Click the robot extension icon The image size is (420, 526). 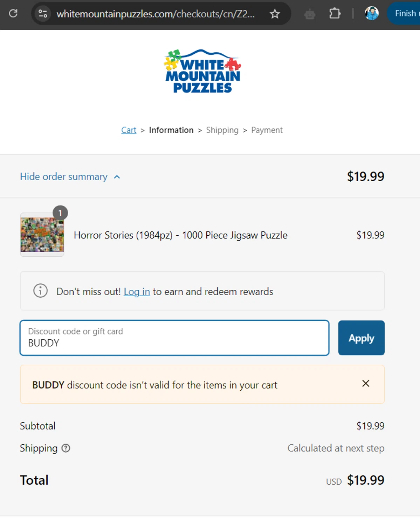click(310, 14)
